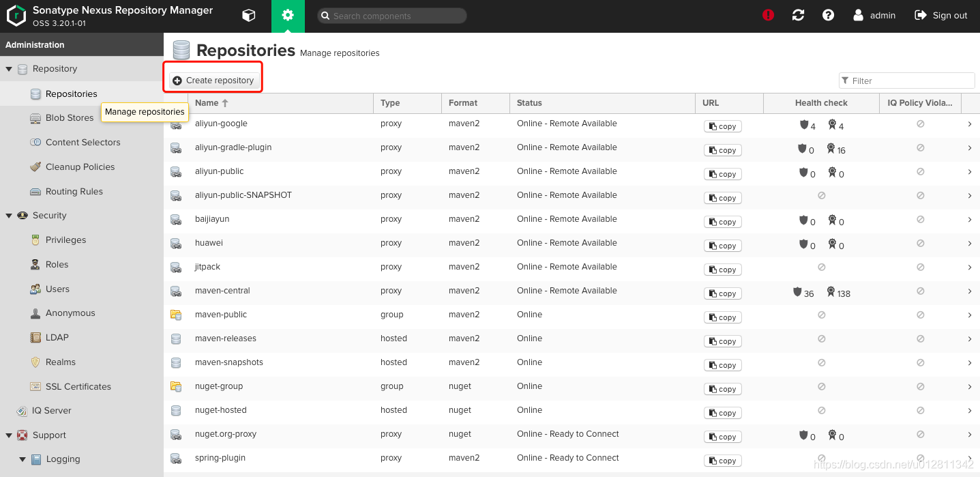The width and height of the screenshot is (980, 477).
Task: Select the baijiayun repository name
Action: pyautogui.click(x=212, y=219)
